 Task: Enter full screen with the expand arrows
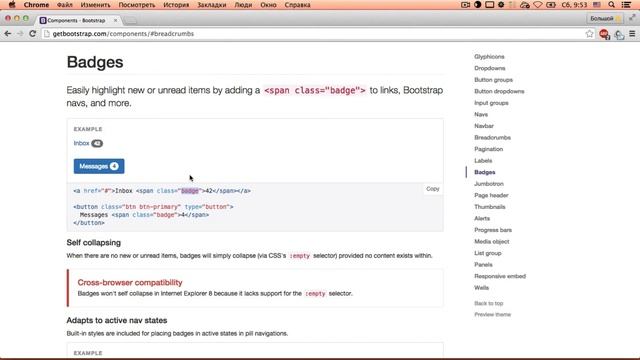[632, 18]
